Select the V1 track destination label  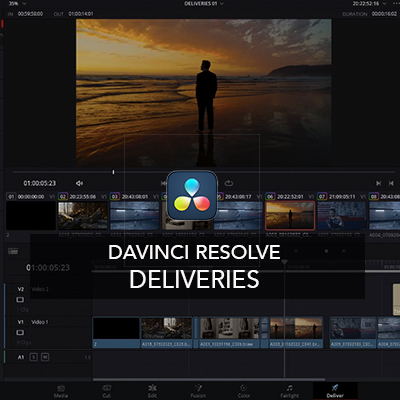21,322
